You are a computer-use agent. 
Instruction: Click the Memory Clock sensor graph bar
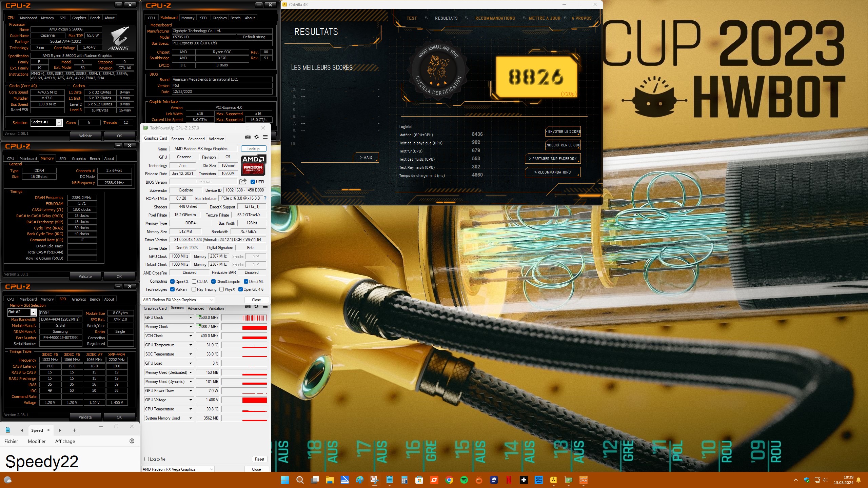(x=244, y=327)
